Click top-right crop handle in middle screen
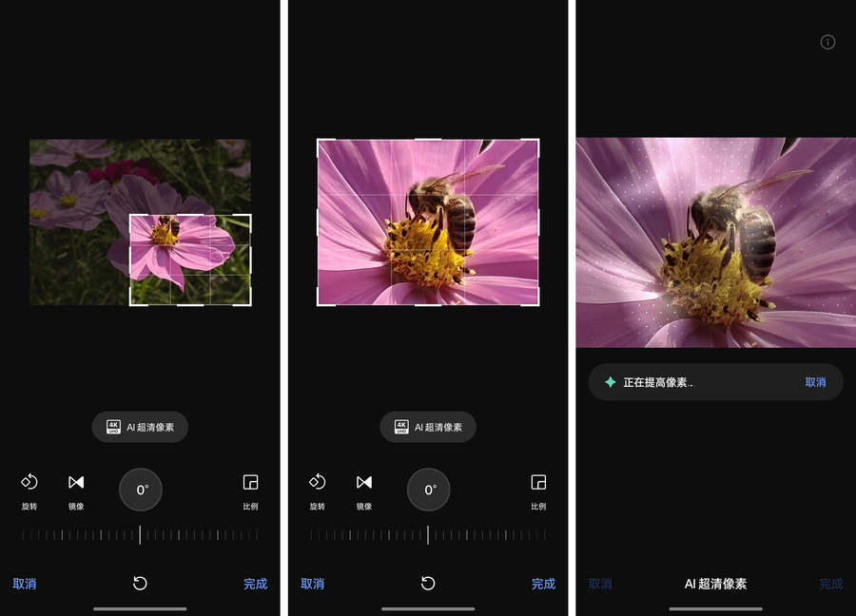Screen dimensions: 856x616 click(538, 141)
